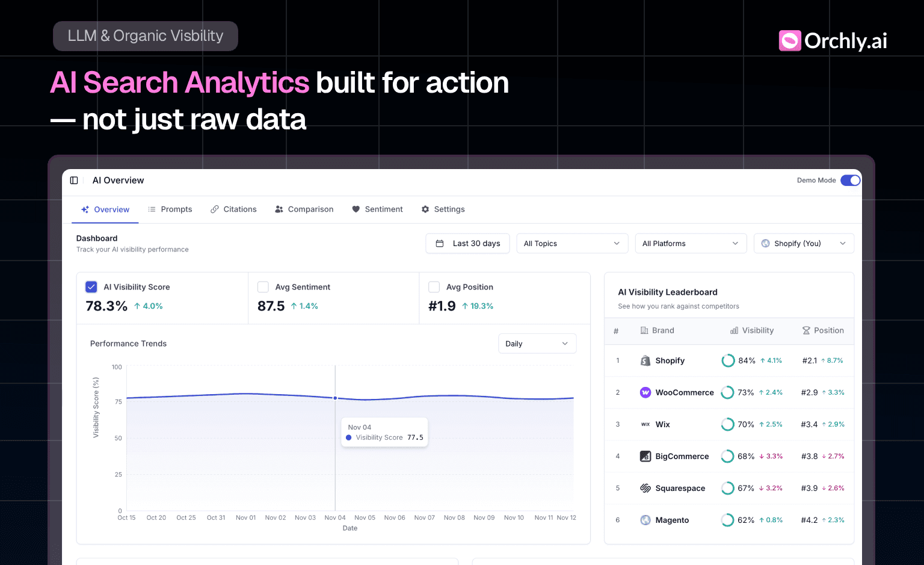Disable Demo Mode
The width and height of the screenshot is (924, 565).
850,180
